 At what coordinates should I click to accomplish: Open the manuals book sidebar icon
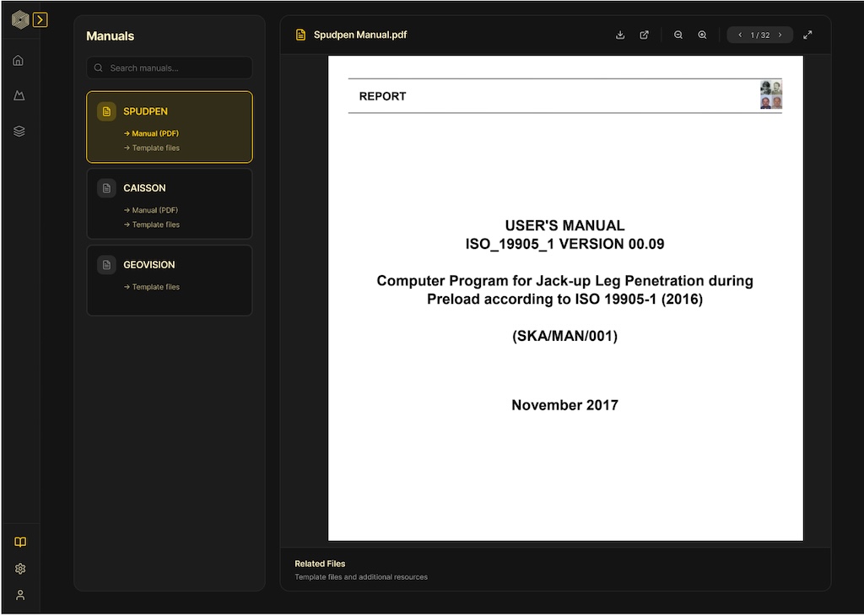(x=20, y=542)
